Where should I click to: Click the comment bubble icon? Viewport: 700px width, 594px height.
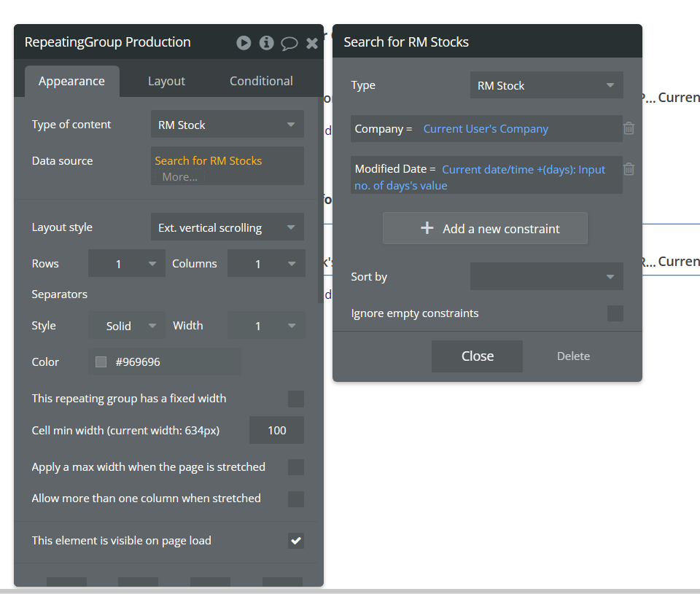point(289,43)
